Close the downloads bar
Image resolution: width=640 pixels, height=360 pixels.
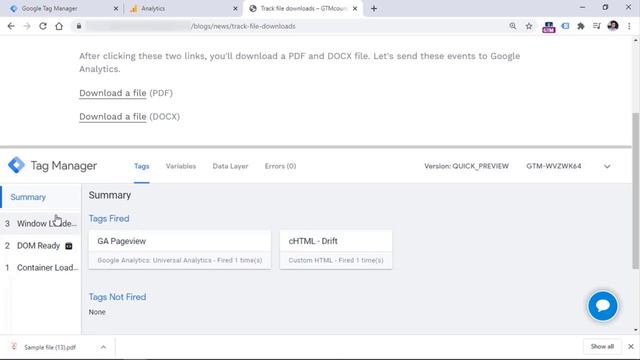click(x=631, y=347)
